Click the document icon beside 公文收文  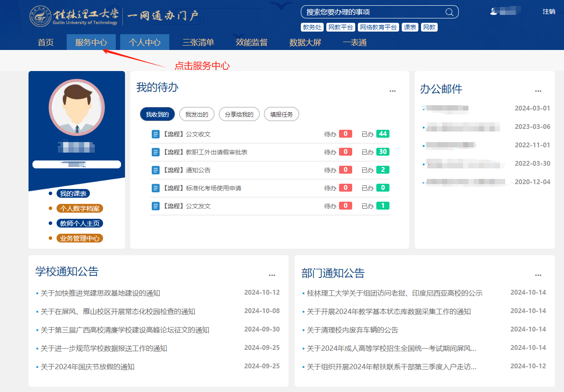(x=155, y=134)
